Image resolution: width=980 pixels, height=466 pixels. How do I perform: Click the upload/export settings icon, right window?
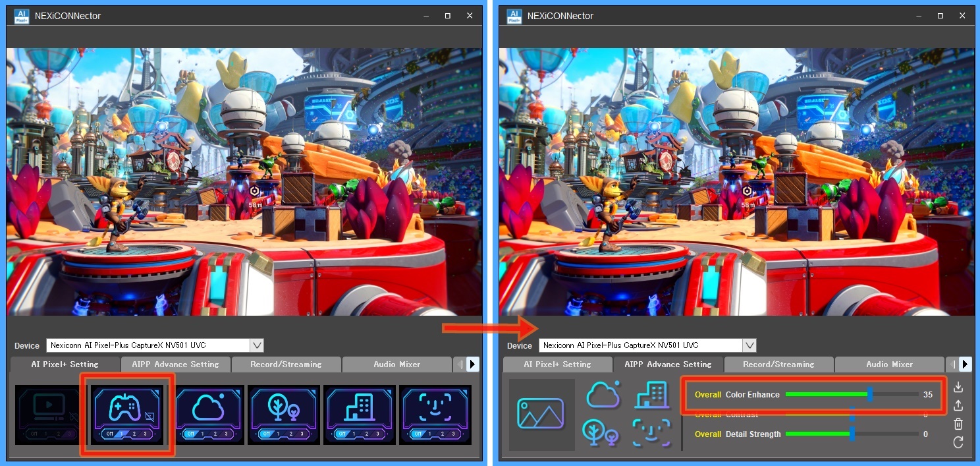coord(958,405)
